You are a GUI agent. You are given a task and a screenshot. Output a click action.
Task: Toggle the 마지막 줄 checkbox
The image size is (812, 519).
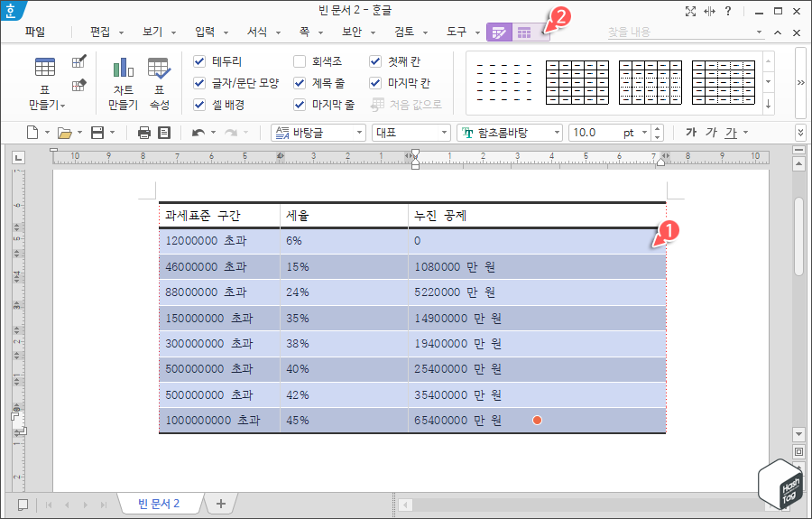(300, 105)
